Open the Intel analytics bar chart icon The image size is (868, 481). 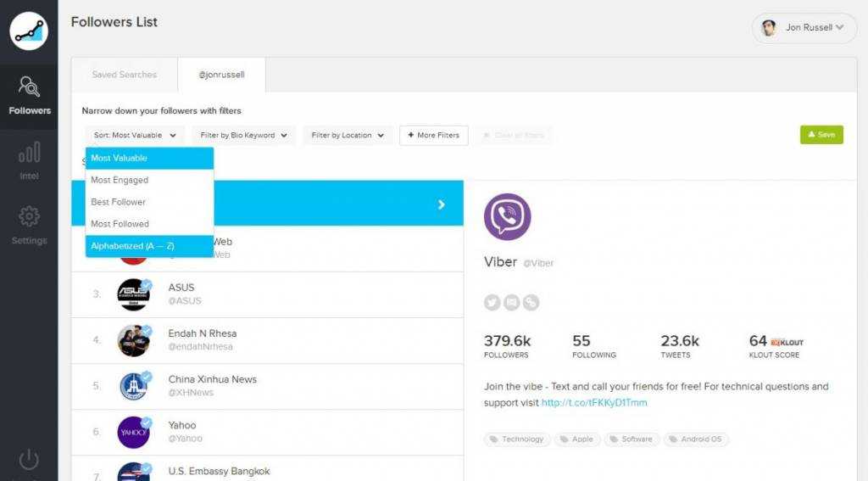point(29,159)
